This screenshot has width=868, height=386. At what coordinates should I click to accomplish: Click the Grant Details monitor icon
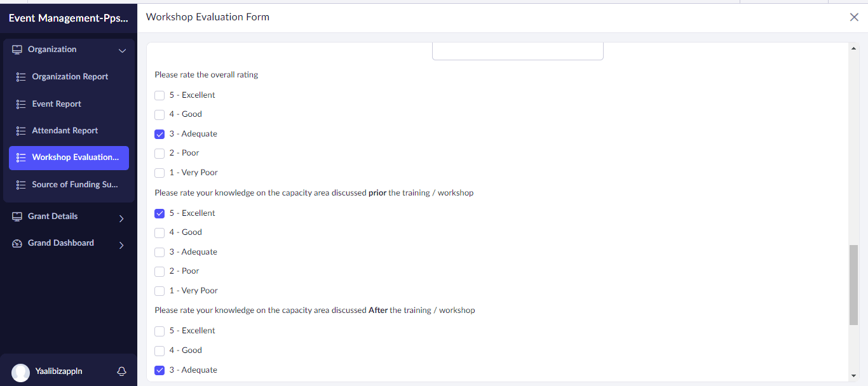pyautogui.click(x=17, y=216)
